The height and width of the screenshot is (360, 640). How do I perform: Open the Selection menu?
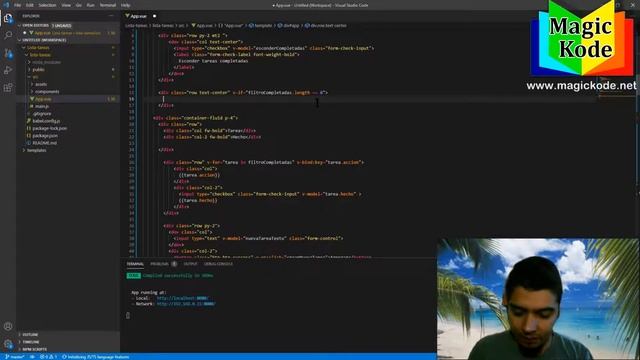47,5
